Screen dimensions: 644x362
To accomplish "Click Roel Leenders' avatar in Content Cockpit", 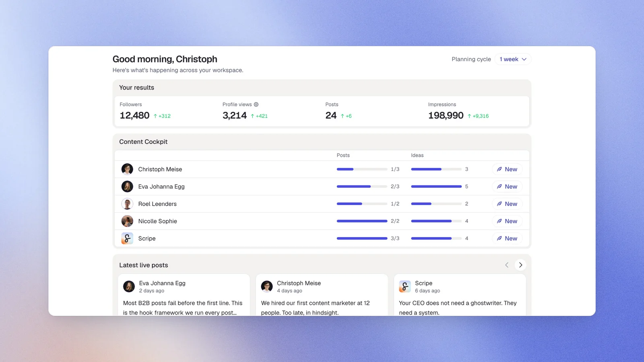I will point(127,204).
